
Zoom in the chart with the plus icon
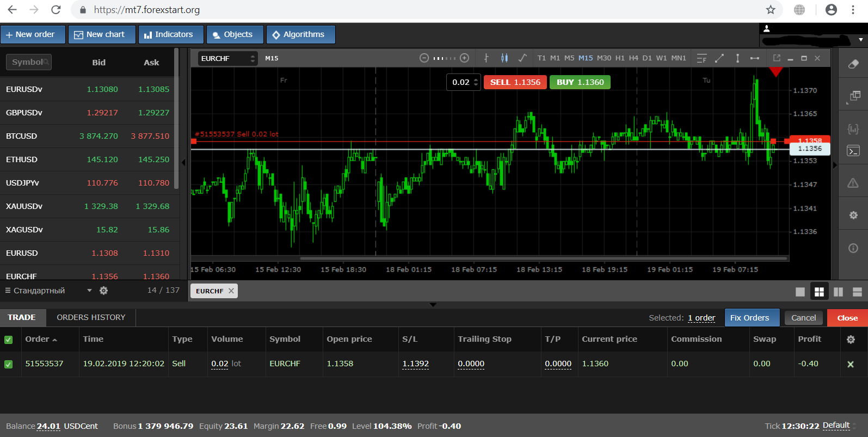coord(464,58)
